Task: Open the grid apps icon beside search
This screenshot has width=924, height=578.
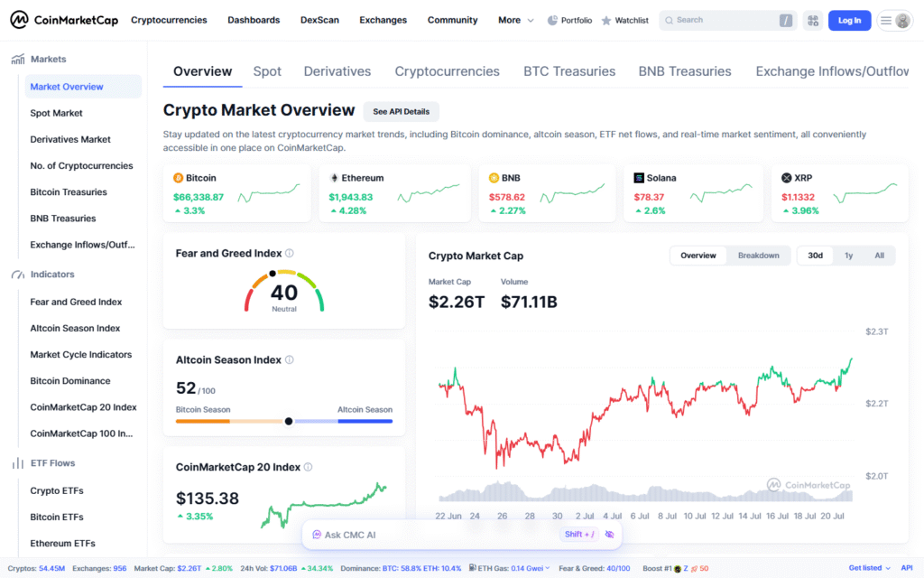Action: (x=813, y=21)
